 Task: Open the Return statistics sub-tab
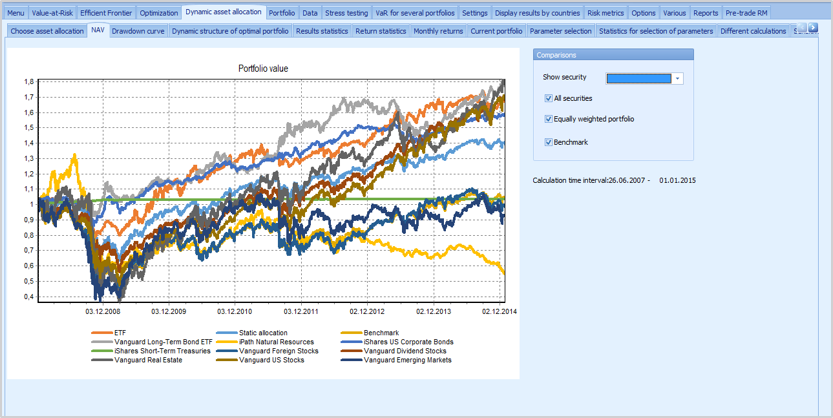tap(381, 31)
